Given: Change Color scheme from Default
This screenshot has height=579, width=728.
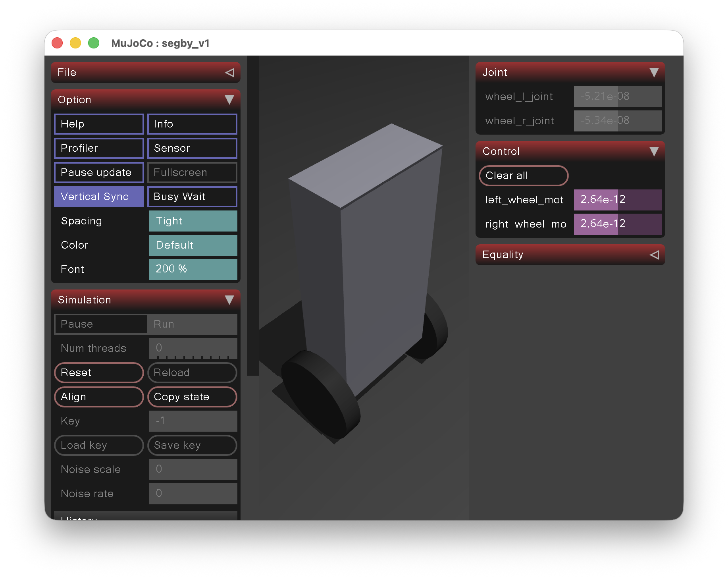Looking at the screenshot, I should click(x=193, y=245).
